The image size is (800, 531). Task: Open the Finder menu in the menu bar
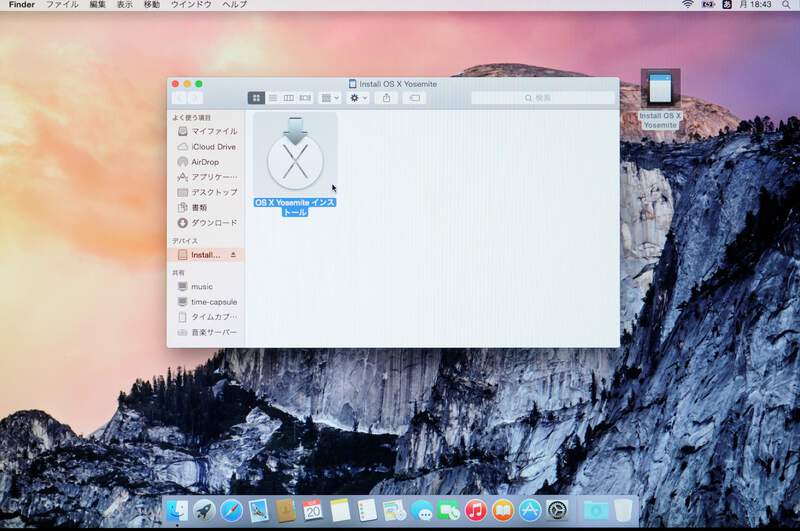pos(22,5)
